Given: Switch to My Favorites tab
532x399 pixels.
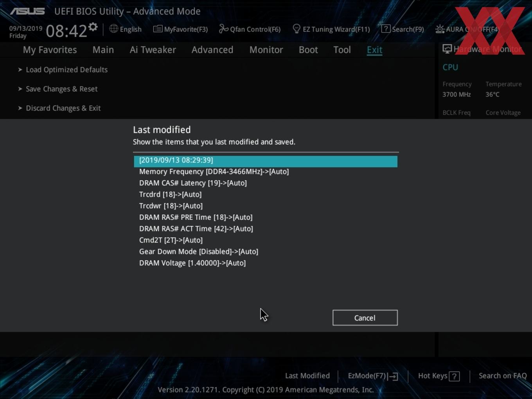Looking at the screenshot, I should tap(50, 50).
